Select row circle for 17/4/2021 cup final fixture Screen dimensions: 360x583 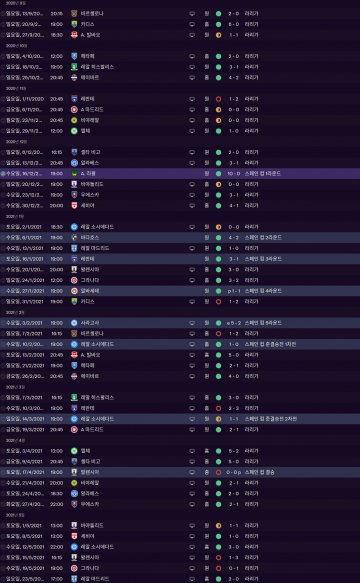click(3, 472)
